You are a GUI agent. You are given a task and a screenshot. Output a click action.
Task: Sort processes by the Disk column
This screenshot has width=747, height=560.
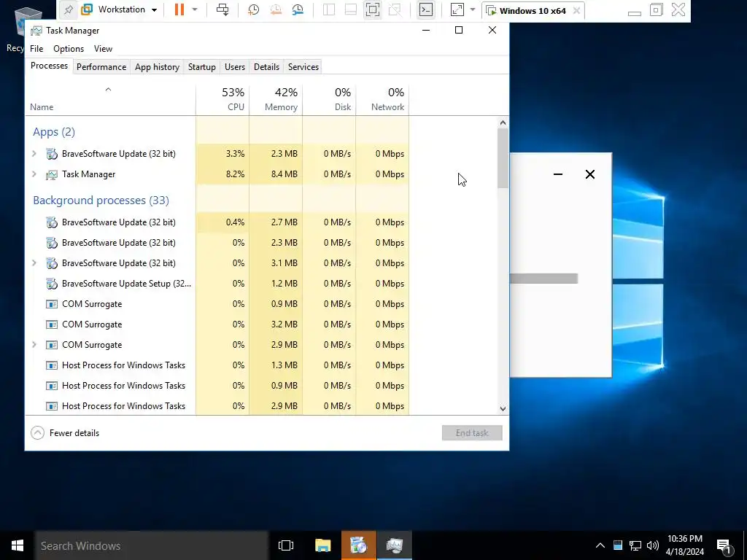click(329, 99)
